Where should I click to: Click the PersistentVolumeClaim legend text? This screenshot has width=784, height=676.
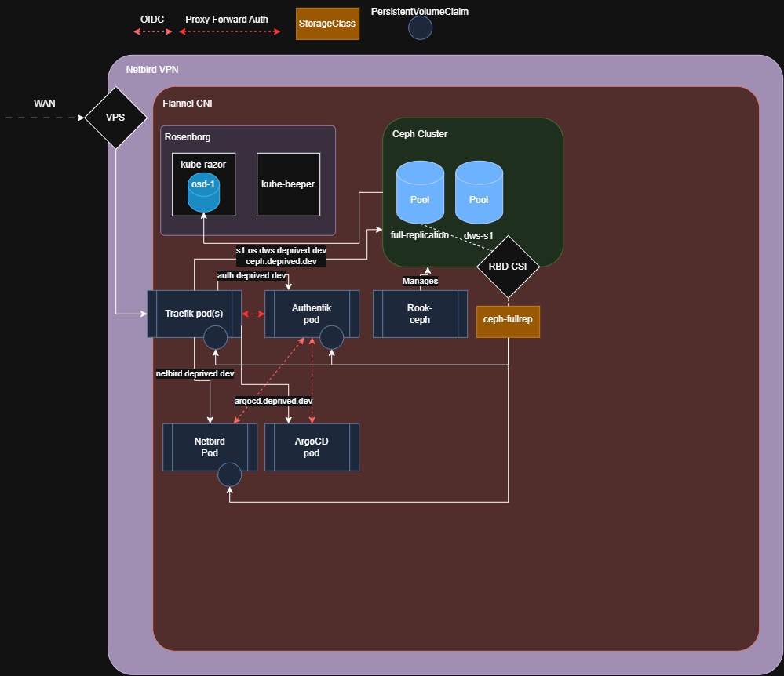pyautogui.click(x=420, y=12)
